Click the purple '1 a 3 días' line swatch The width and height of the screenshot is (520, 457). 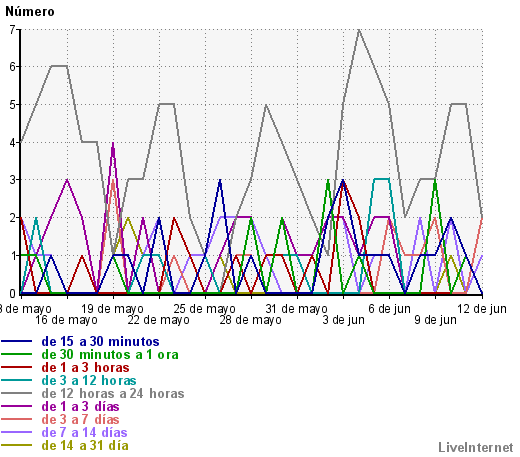(x=17, y=406)
